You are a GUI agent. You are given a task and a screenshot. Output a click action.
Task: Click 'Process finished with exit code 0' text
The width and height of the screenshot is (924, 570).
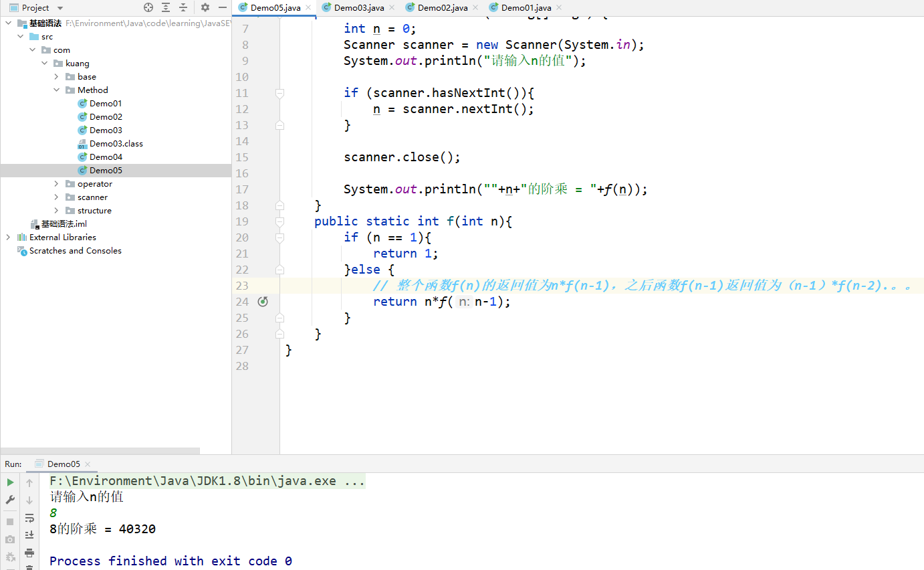(x=170, y=561)
